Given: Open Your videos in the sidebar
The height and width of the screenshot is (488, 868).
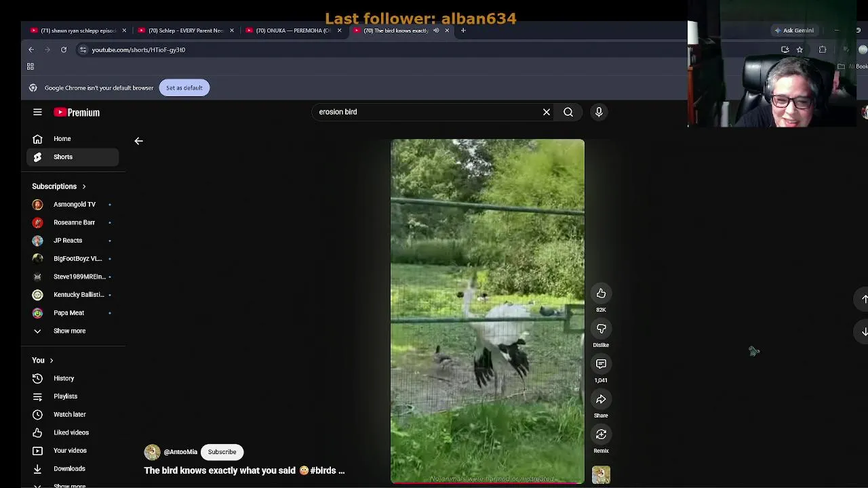Looking at the screenshot, I should point(73,451).
